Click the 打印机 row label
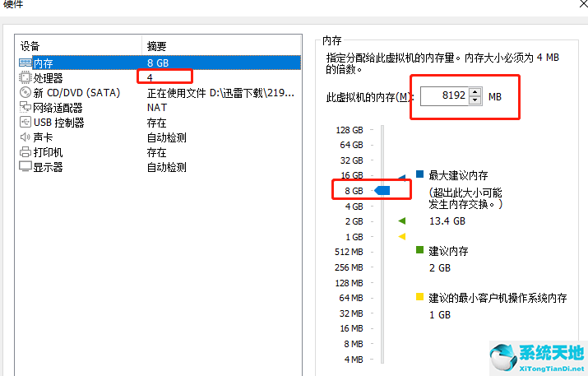The image size is (588, 376). pos(48,152)
